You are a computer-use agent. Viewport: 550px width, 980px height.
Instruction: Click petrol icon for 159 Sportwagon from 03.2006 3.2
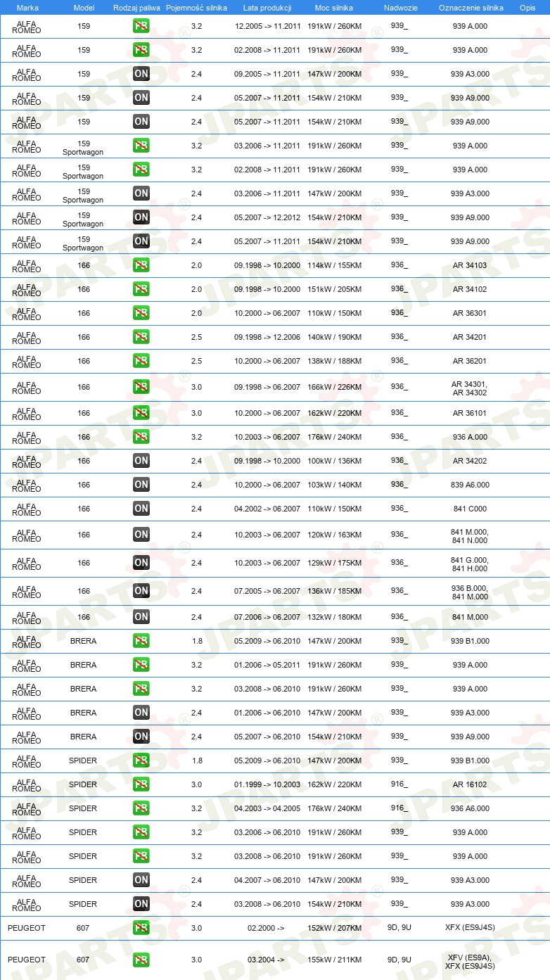(x=141, y=146)
